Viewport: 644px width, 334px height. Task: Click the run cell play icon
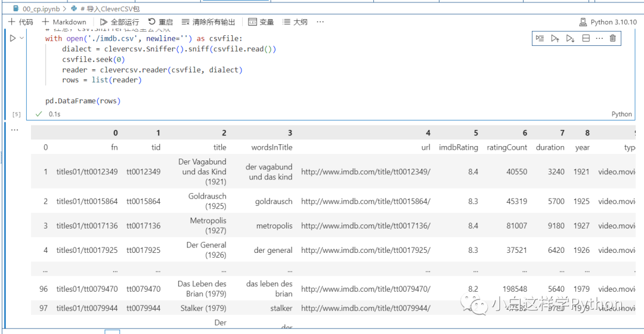13,39
